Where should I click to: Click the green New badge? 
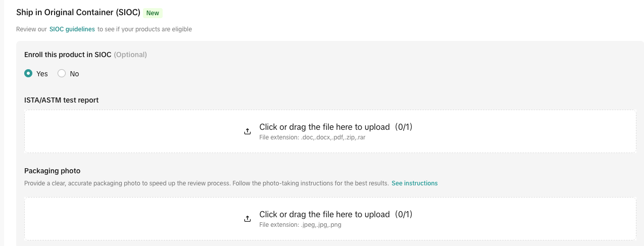coord(153,13)
